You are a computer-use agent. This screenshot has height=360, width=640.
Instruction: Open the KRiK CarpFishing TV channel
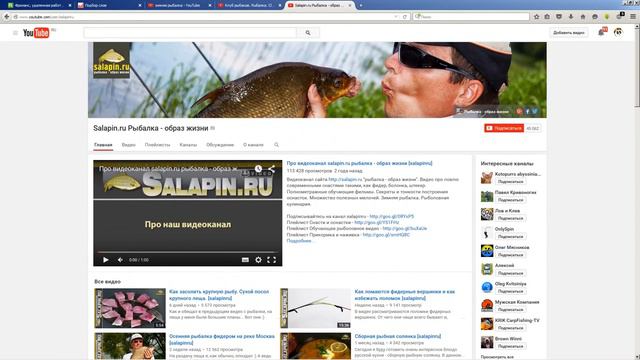coord(517,320)
